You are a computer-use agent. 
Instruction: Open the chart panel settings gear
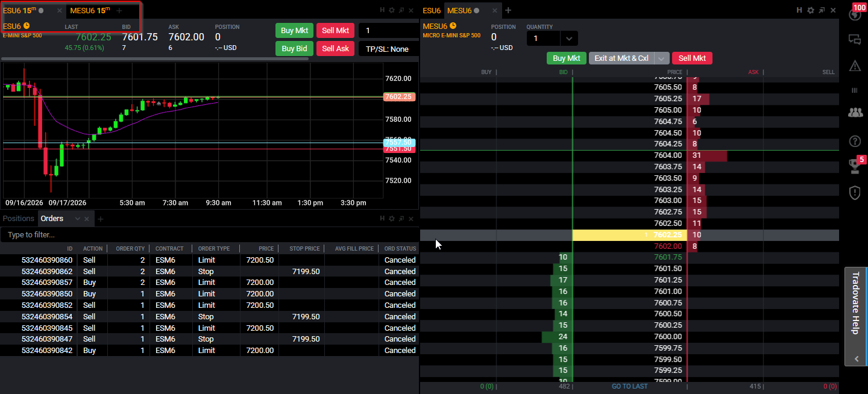(x=392, y=10)
